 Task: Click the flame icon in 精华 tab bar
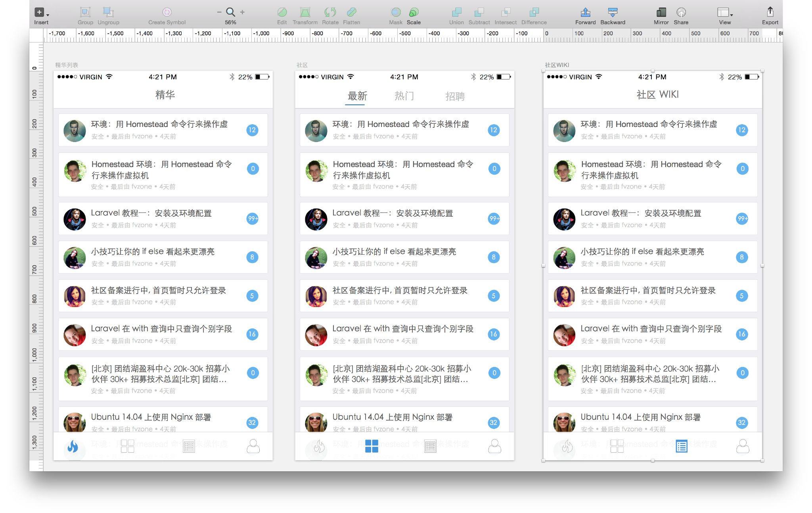tap(73, 446)
